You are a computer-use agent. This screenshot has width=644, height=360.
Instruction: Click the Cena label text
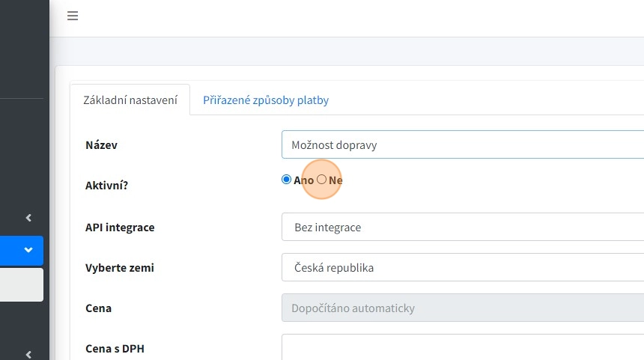click(x=99, y=308)
